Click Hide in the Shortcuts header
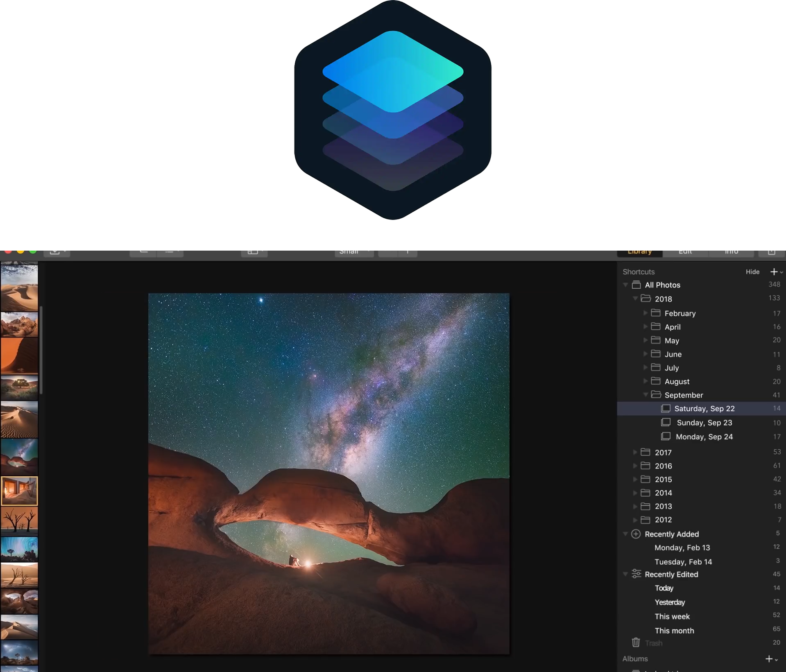Image resolution: width=786 pixels, height=672 pixels. [752, 272]
